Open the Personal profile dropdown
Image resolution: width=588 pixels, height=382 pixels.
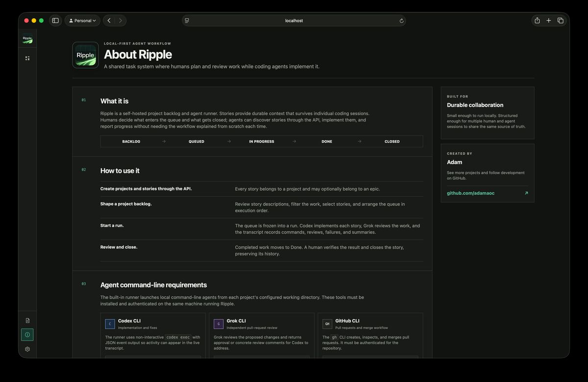click(82, 21)
